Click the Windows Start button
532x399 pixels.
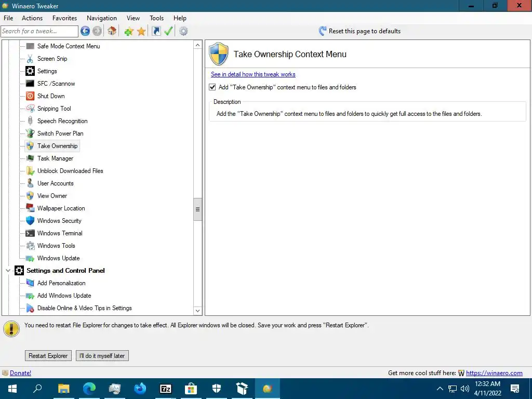[x=12, y=389]
